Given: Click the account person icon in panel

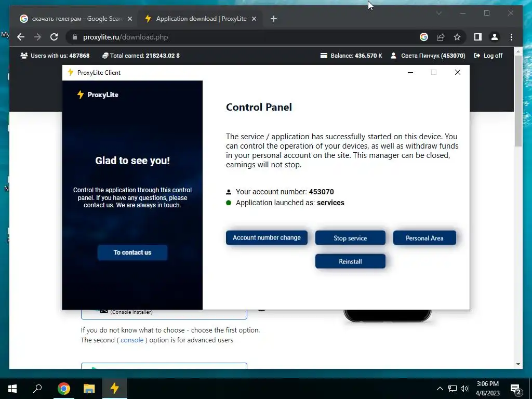Looking at the screenshot, I should click(229, 192).
